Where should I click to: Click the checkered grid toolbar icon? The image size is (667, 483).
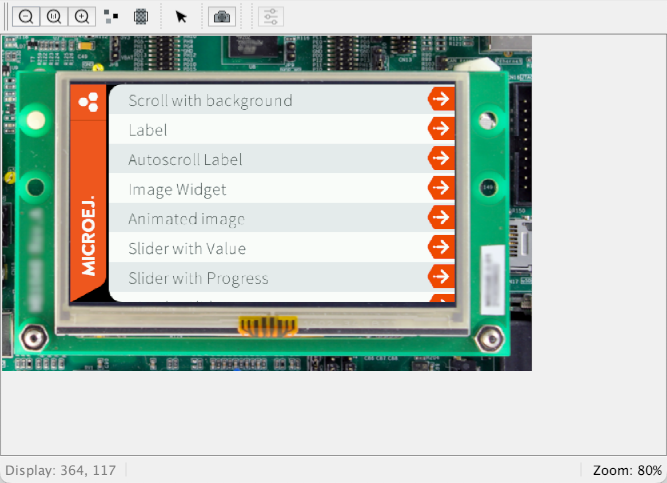(141, 16)
